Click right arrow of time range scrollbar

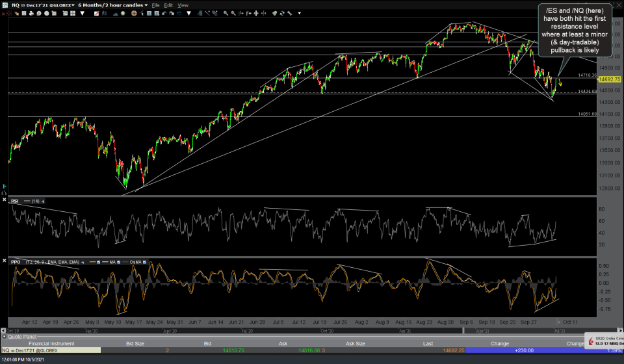(619, 331)
